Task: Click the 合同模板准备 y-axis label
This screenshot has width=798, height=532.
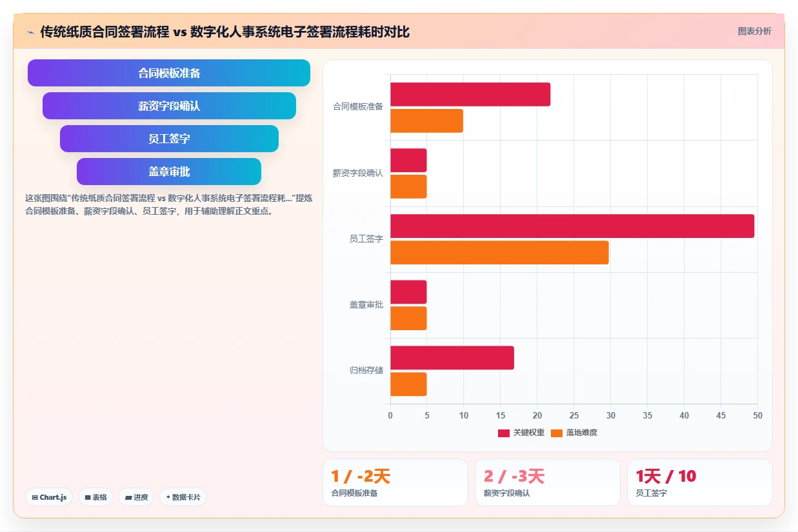Action: 358,107
